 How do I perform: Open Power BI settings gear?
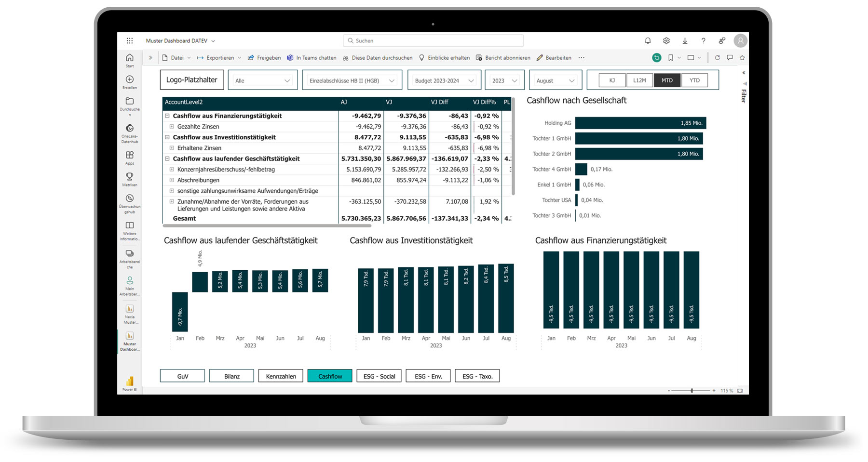(x=666, y=40)
